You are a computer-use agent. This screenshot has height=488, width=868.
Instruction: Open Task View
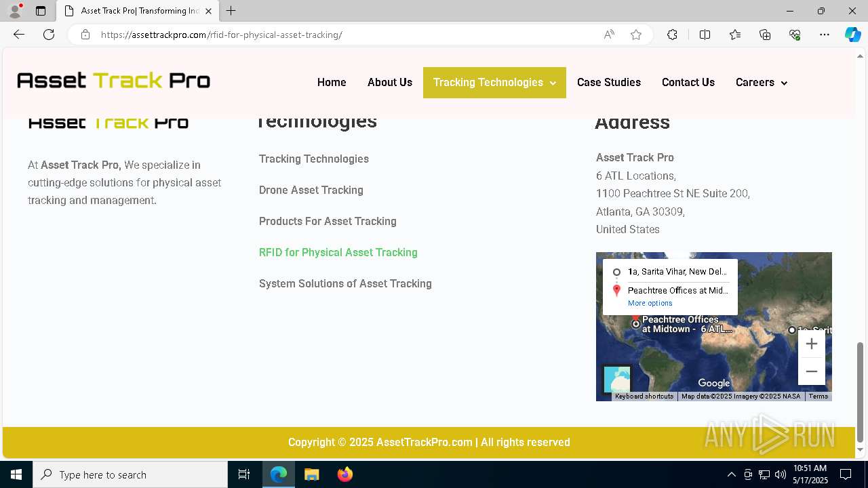(244, 474)
